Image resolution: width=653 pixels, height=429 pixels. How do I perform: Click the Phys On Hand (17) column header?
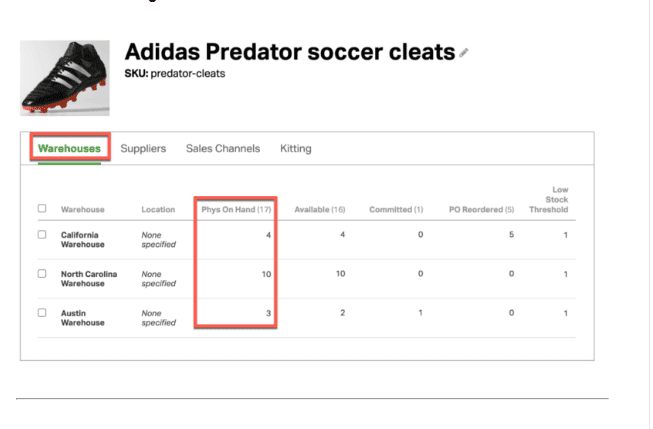[x=236, y=210]
